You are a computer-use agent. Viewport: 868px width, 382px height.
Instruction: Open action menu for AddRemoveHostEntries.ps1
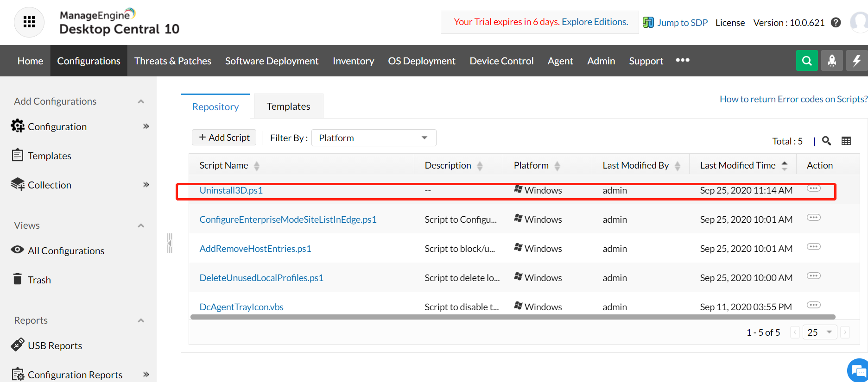[x=814, y=247]
